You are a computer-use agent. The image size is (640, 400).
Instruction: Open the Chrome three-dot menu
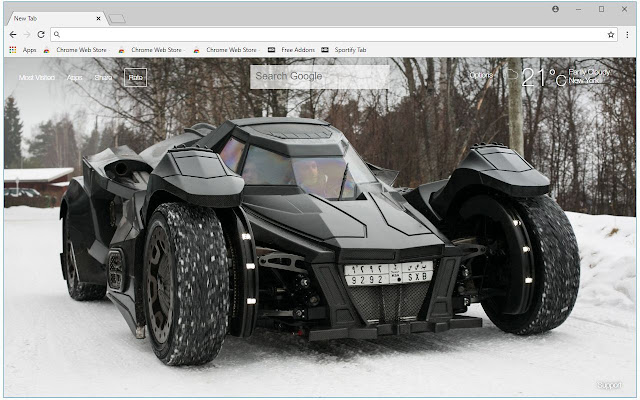(x=627, y=35)
